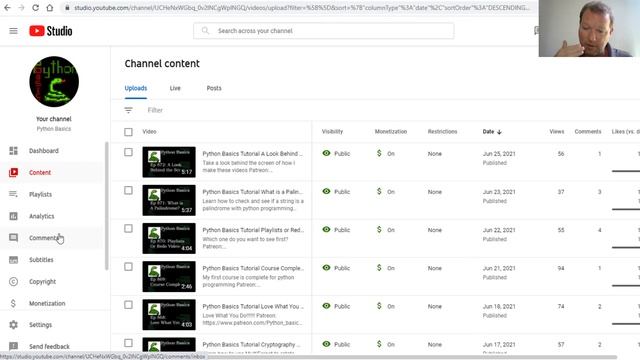This screenshot has width=640, height=360.
Task: Reload the page with the refresh icon
Action: pos(36,8)
